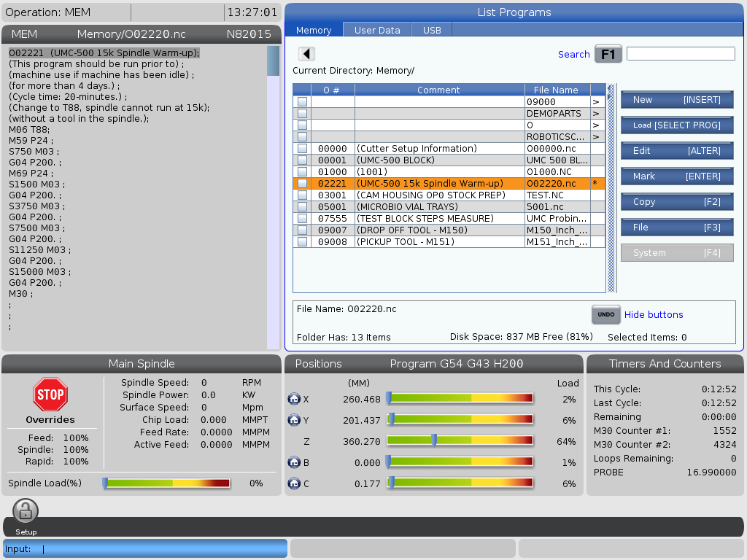The image size is (747, 560).
Task: Click the Setup lock icon
Action: click(26, 511)
